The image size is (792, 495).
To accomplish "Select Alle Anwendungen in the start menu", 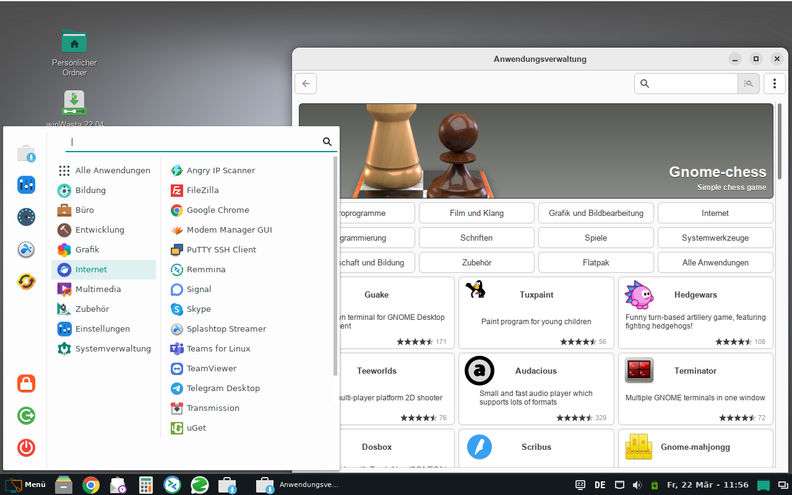I will [112, 170].
